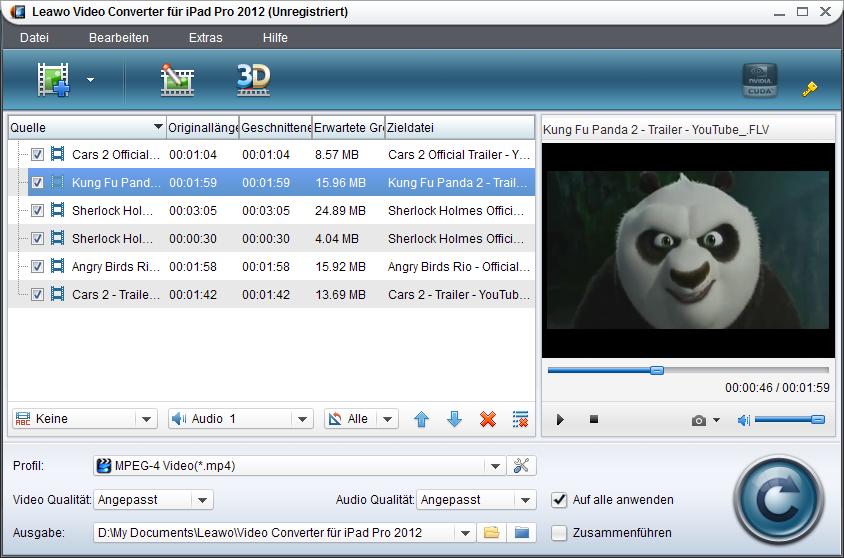Enable the Zusammenführen checkbox
The height and width of the screenshot is (558, 844).
pos(559,532)
